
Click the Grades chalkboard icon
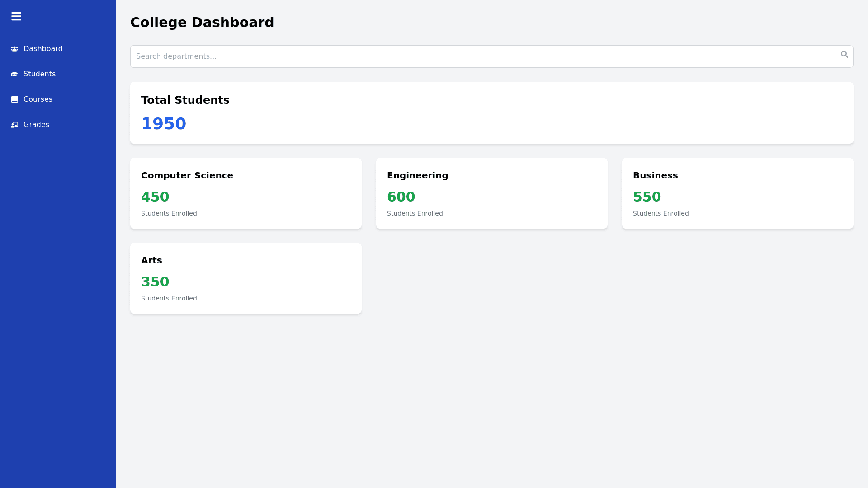click(14, 125)
